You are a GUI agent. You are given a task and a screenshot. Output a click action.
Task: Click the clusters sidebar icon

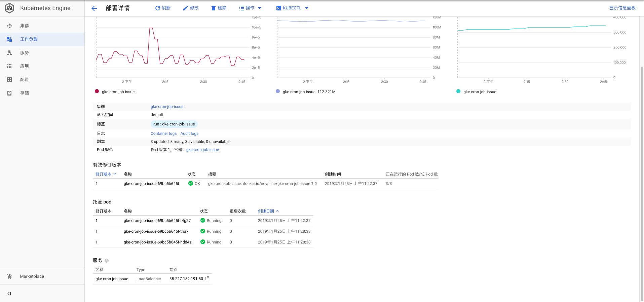click(9, 26)
